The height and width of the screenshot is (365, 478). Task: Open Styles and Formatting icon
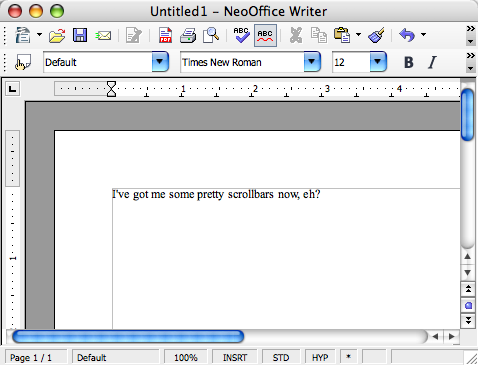(23, 62)
